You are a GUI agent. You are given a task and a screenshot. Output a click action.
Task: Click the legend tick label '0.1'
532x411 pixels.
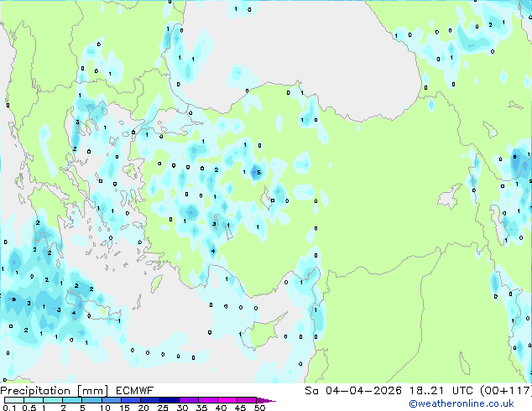click(x=9, y=408)
